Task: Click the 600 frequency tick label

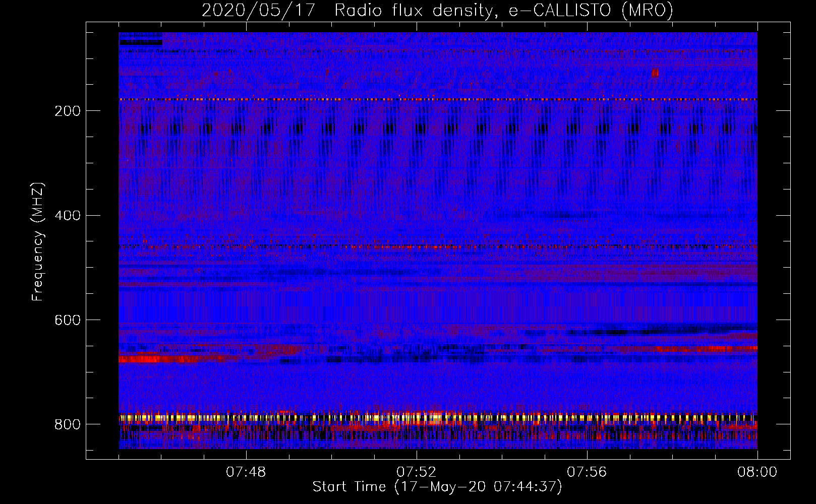Action: [x=68, y=320]
